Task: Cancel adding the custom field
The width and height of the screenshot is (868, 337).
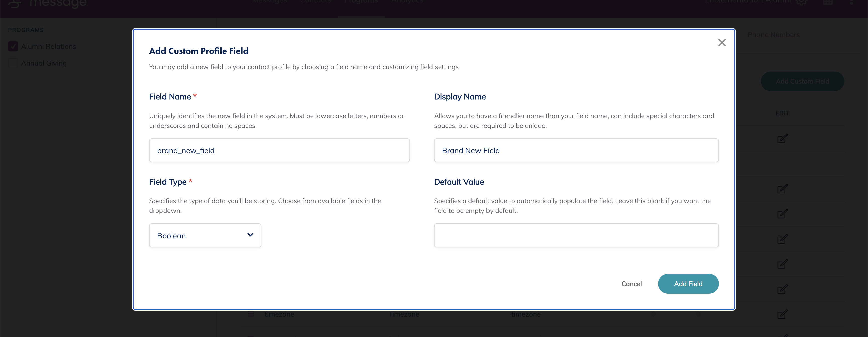Action: pos(631,284)
